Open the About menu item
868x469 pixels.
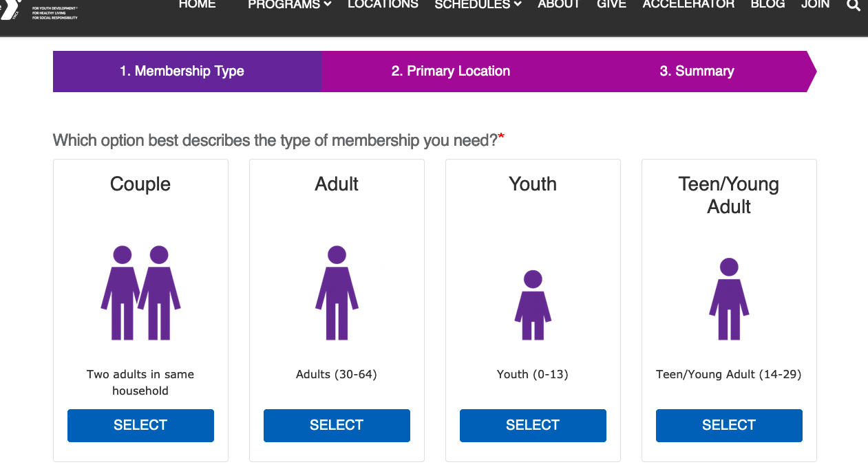coord(559,4)
